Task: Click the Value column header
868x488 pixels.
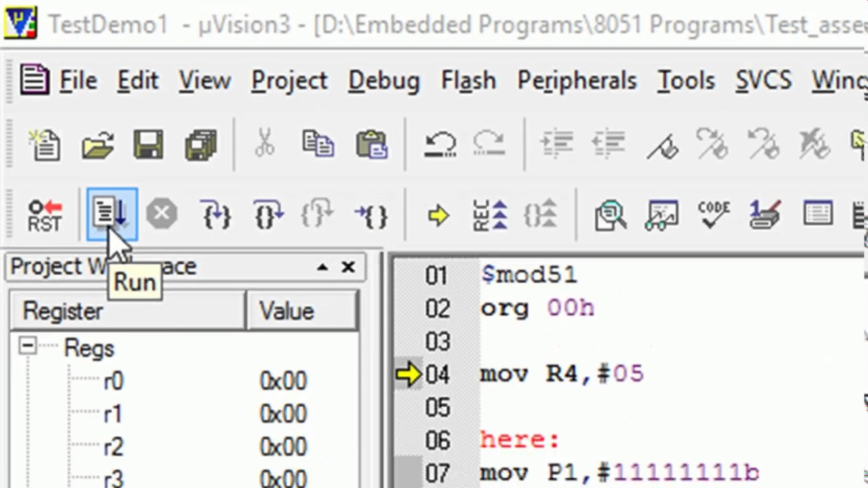Action: point(302,311)
